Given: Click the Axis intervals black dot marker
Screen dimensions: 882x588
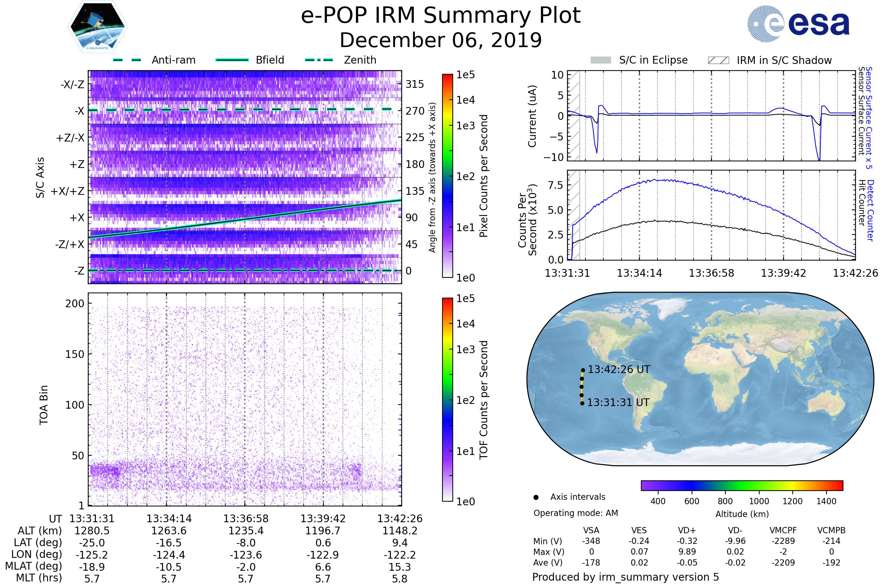Looking at the screenshot, I should (x=536, y=497).
